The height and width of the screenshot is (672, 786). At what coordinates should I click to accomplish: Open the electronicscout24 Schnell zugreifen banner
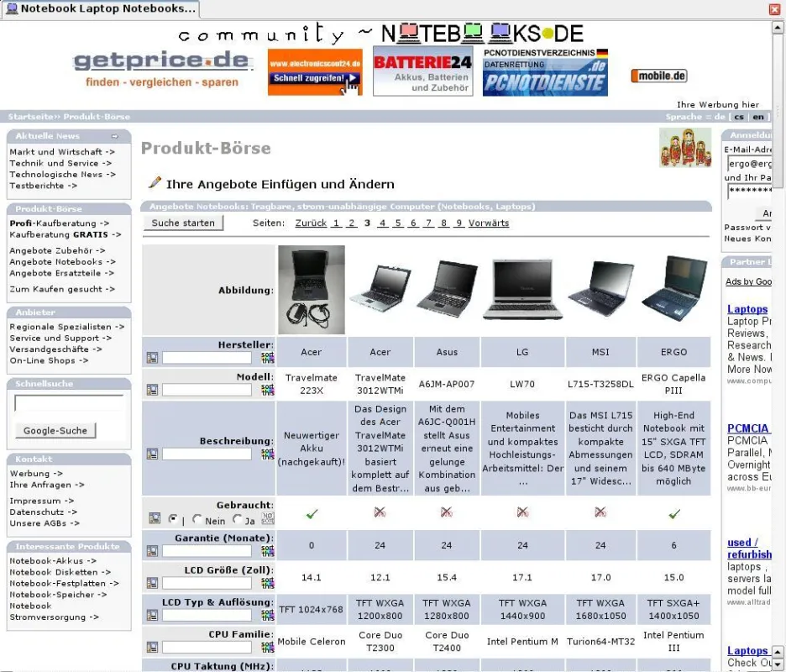(x=315, y=71)
